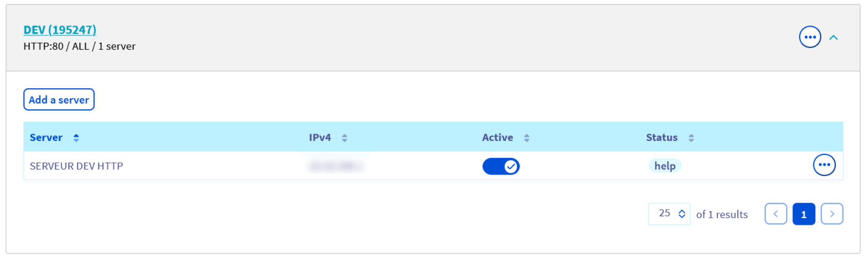The height and width of the screenshot is (259, 868).
Task: Collapse the DEV (195247) farm panel
Action: 834,38
